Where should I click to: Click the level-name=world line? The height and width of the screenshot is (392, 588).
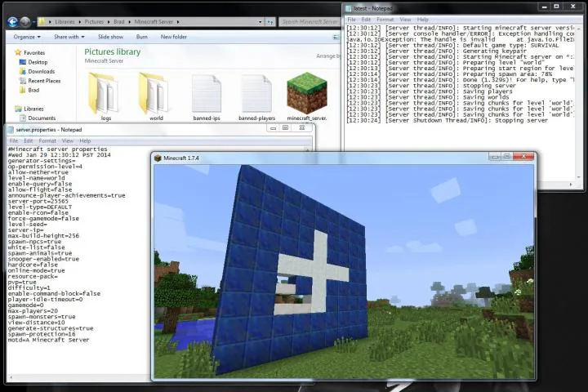pos(37,178)
